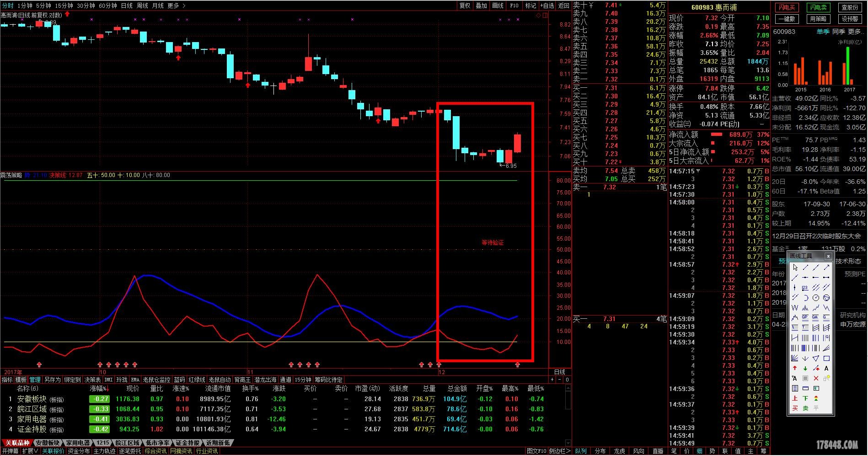Expand the 更多 timeframe options
This screenshot has width=868, height=456.
177,5
